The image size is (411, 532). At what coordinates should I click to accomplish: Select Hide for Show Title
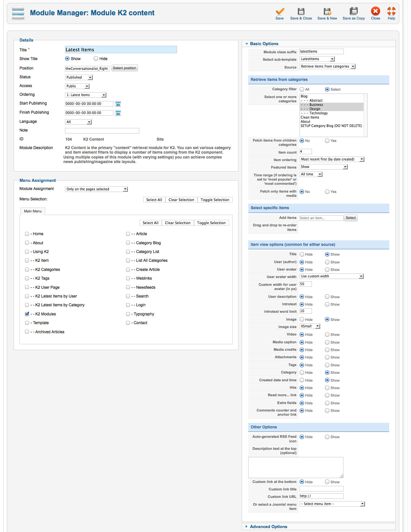tap(96, 59)
